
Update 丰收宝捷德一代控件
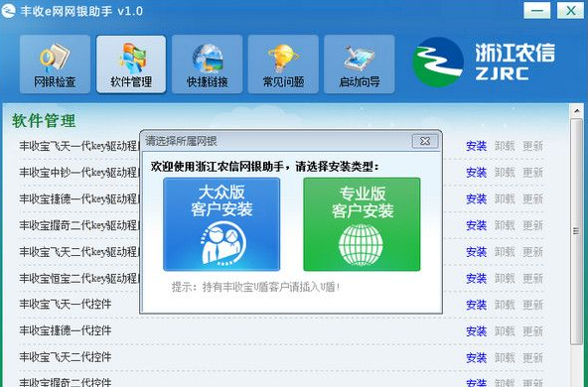(532, 331)
